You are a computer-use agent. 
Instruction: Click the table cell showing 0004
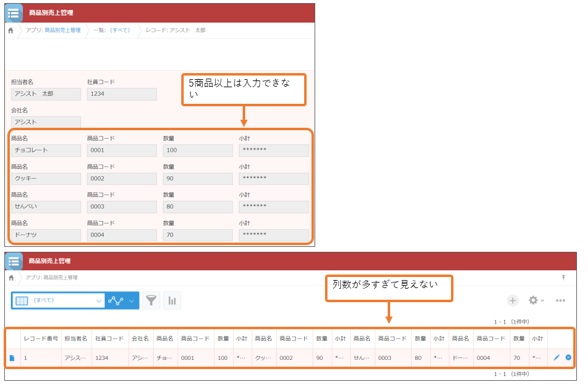pyautogui.click(x=492, y=358)
